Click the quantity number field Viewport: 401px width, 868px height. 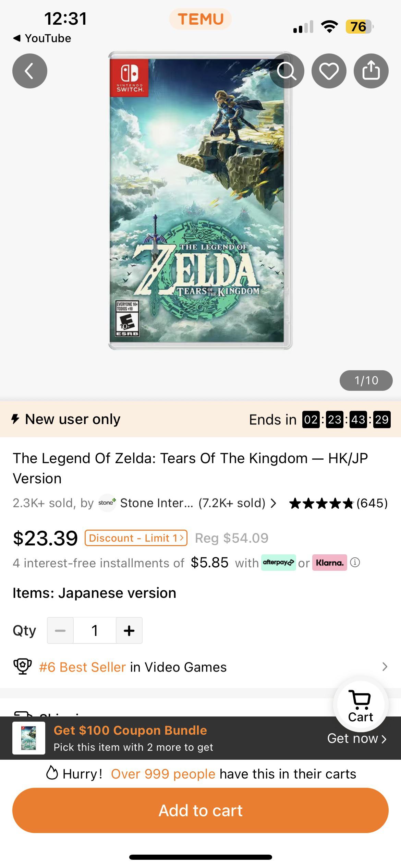(x=95, y=630)
